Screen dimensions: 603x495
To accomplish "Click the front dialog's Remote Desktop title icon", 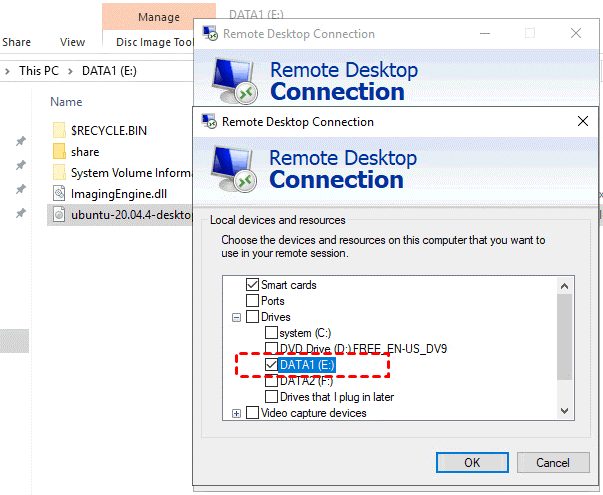I will point(210,122).
